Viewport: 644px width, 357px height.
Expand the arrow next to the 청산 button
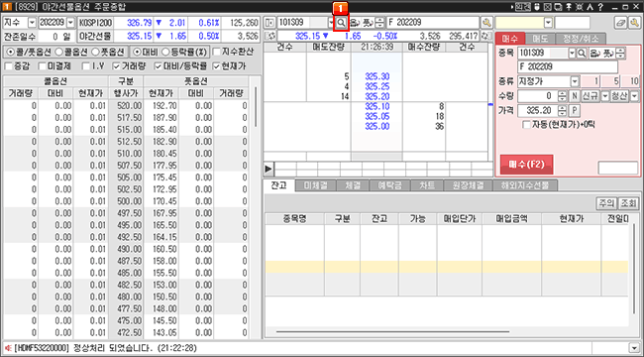tap(634, 96)
